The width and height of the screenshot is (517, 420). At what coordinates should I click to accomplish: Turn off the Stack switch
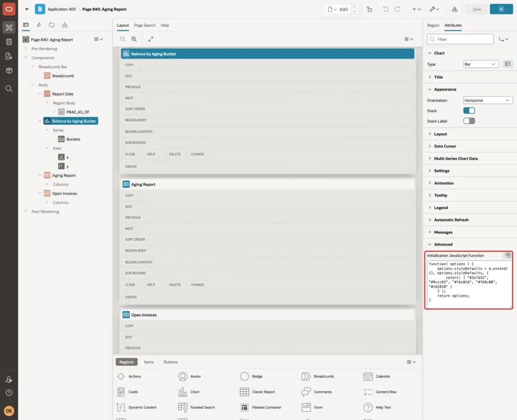(x=469, y=111)
